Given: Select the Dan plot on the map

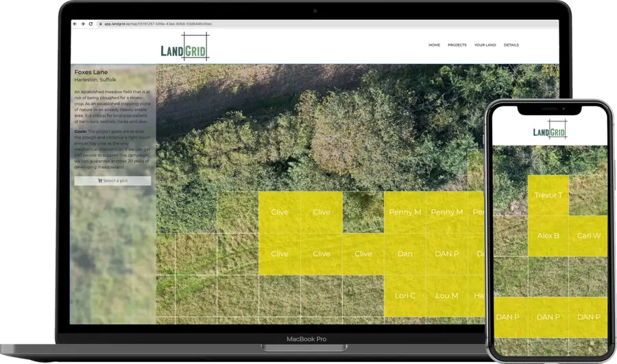Looking at the screenshot, I should (405, 254).
